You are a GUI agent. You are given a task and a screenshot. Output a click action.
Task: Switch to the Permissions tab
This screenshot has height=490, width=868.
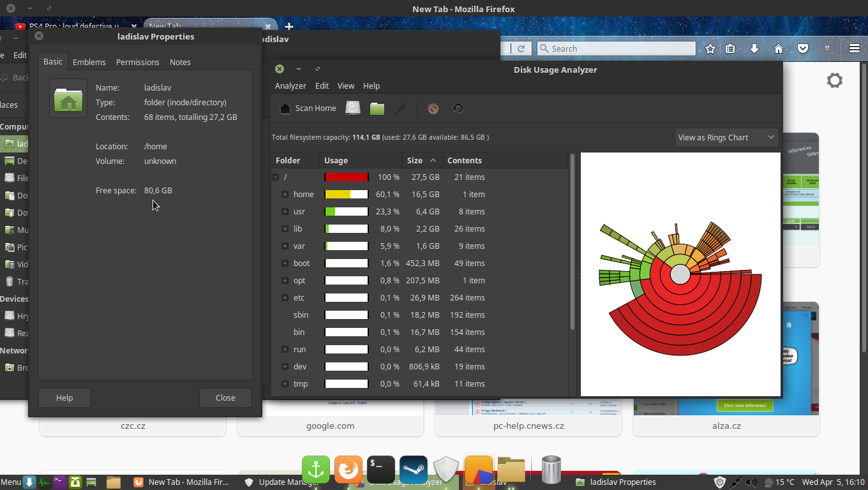coord(137,62)
